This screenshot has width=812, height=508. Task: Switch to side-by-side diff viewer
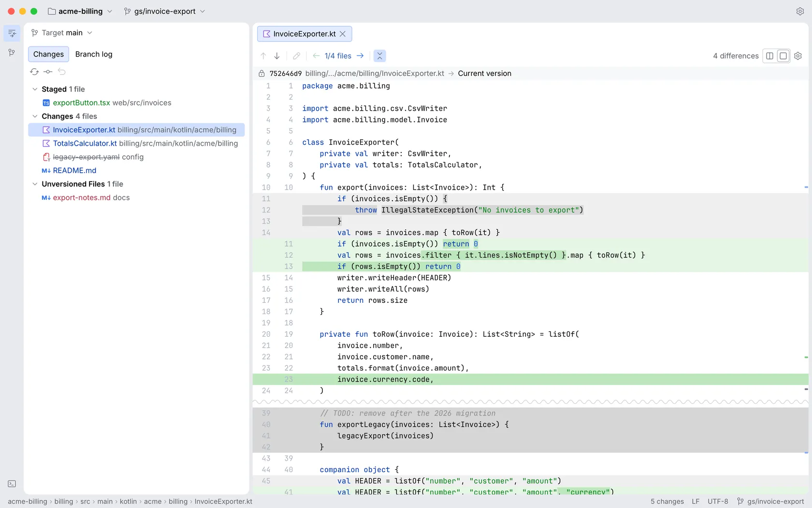(770, 56)
